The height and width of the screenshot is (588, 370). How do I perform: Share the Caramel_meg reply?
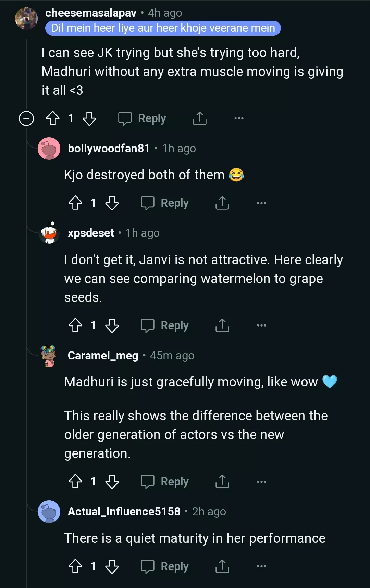coord(222,482)
